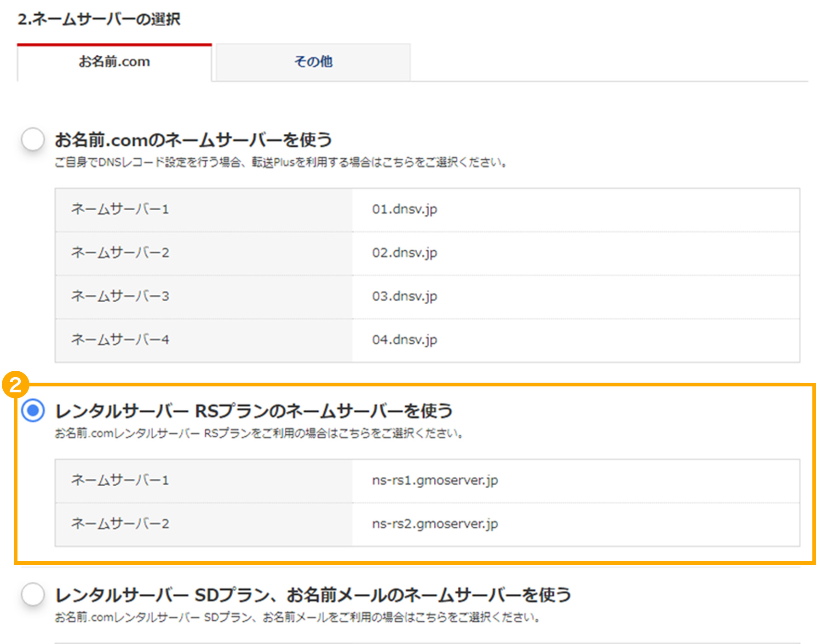
Task: Choose the SDプラン、お名前メール radio option
Action: tap(33, 594)
